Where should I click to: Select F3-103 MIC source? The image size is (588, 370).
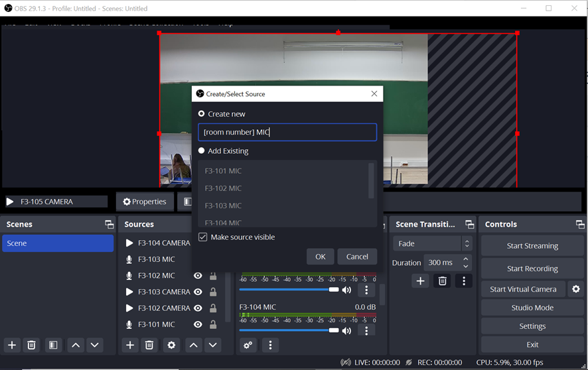[x=157, y=259]
